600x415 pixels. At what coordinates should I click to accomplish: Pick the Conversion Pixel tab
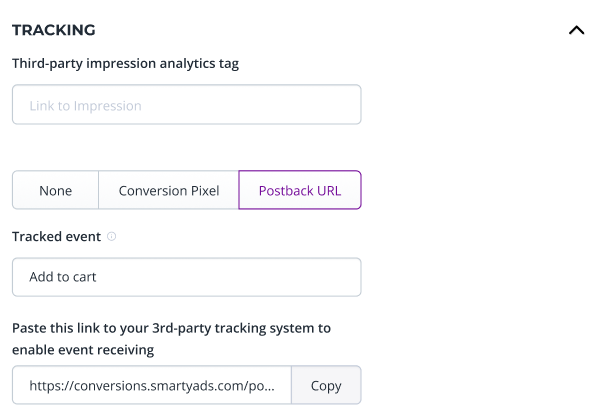point(168,190)
